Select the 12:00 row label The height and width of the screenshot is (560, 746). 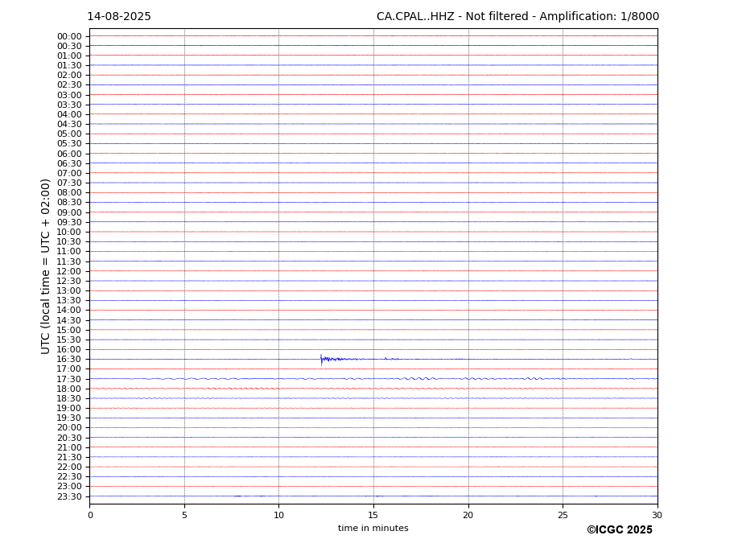pyautogui.click(x=69, y=271)
